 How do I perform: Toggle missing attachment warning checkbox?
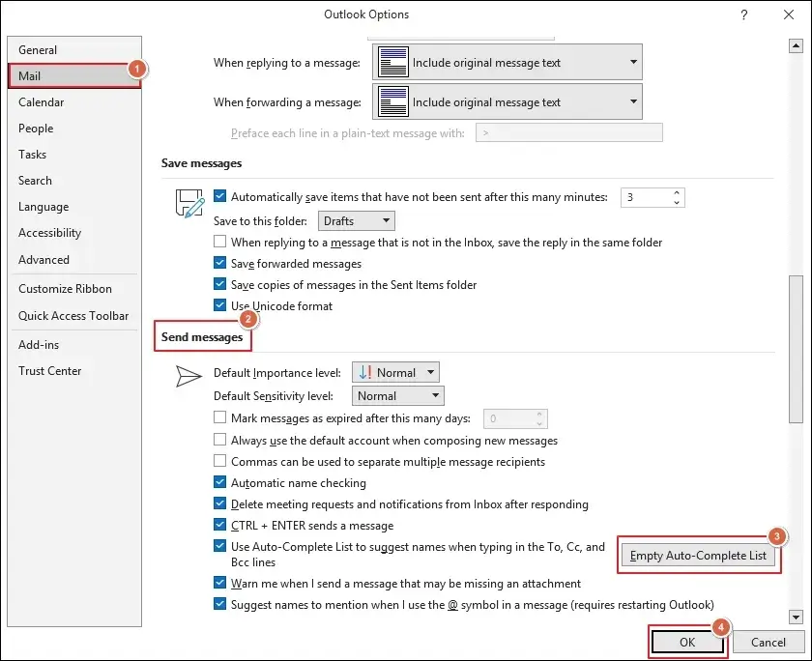pyautogui.click(x=219, y=583)
